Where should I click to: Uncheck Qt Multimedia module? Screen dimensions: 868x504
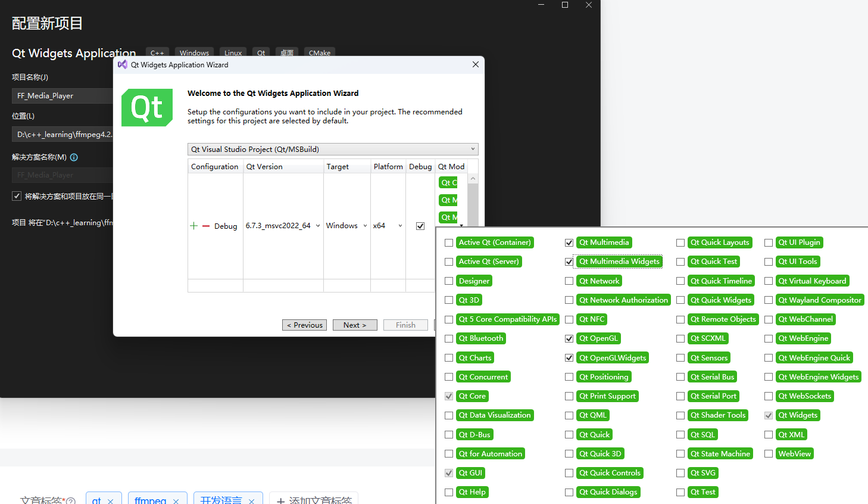(x=569, y=242)
